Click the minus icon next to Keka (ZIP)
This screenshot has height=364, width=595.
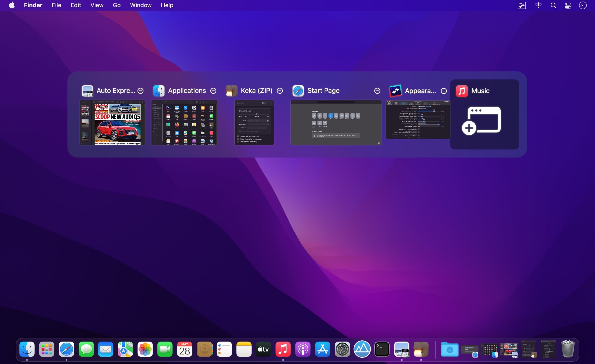pos(280,91)
